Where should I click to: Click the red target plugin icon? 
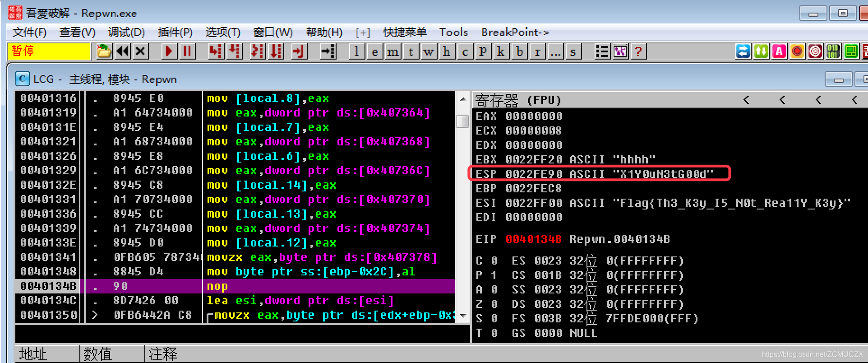tap(815, 51)
